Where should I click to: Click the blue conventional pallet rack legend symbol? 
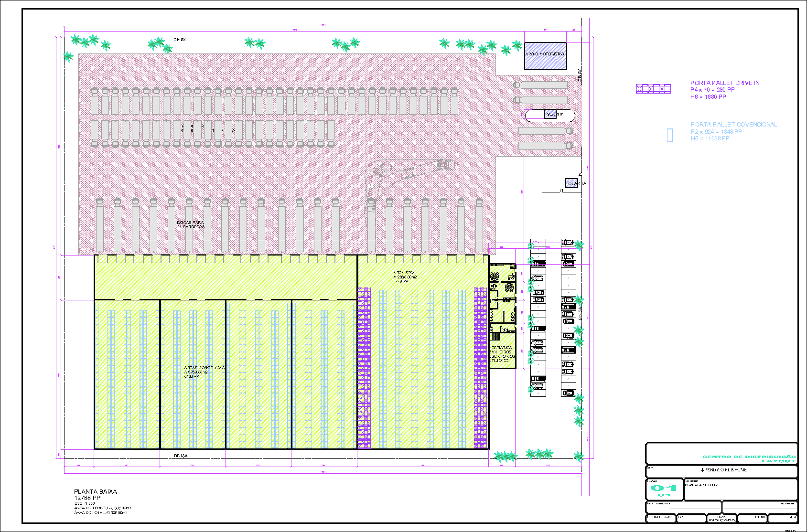point(669,135)
